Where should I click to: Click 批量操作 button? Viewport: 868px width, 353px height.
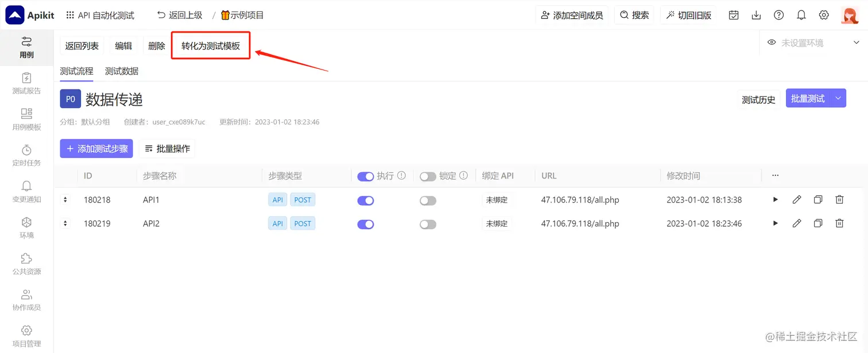pos(167,149)
